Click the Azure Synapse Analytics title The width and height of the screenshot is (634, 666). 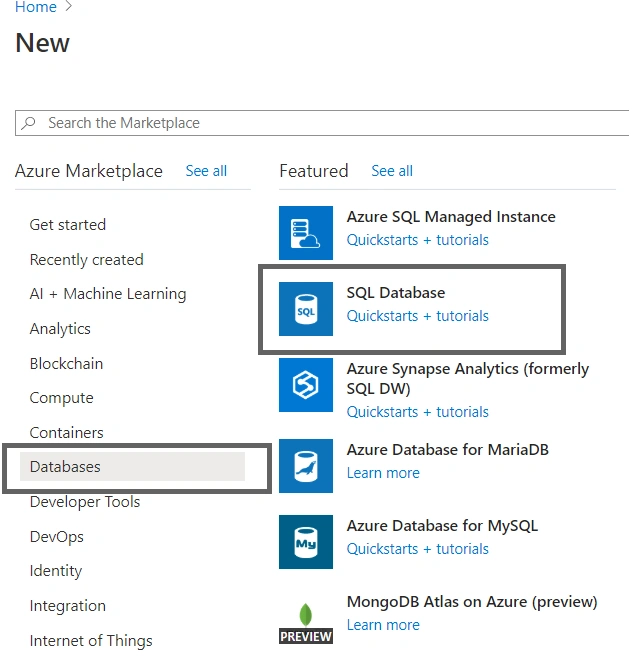(468, 378)
